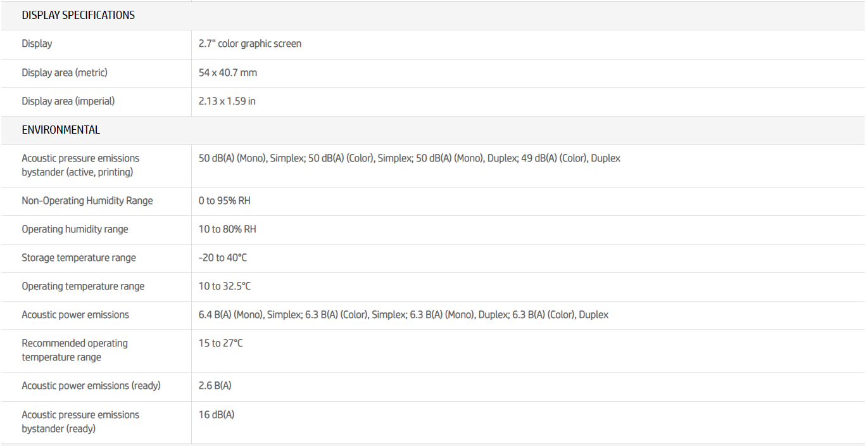Screen dimensions: 868x446
Task: Click the "Display" row label
Action: click(37, 44)
